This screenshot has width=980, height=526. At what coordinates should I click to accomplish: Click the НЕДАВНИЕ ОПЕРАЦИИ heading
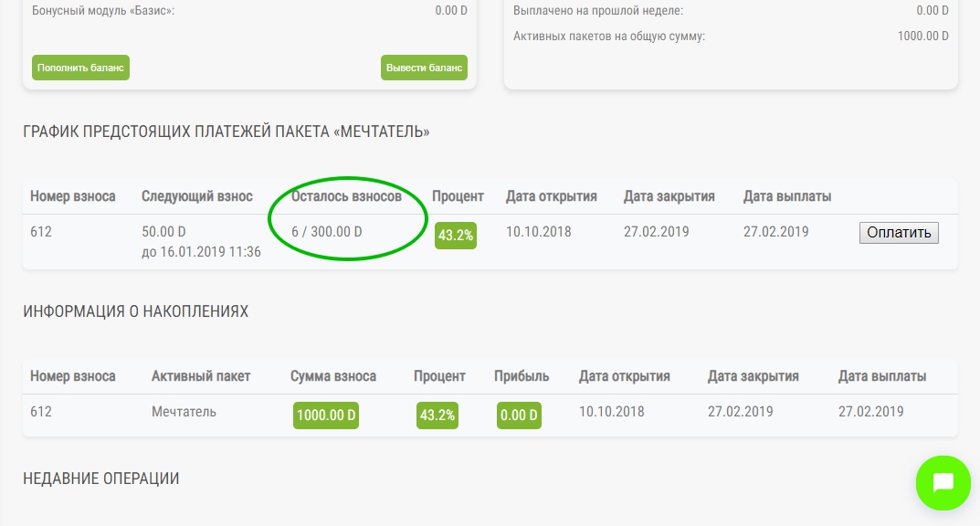click(x=101, y=479)
